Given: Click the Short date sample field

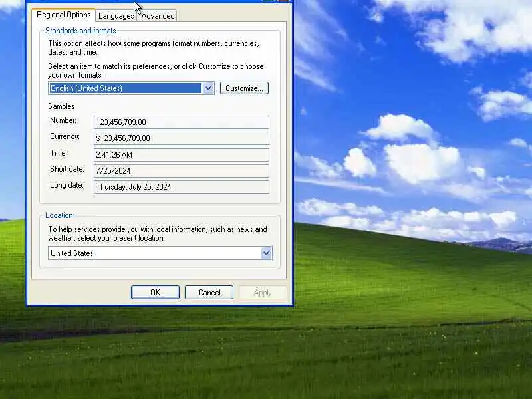Looking at the screenshot, I should [x=181, y=171].
